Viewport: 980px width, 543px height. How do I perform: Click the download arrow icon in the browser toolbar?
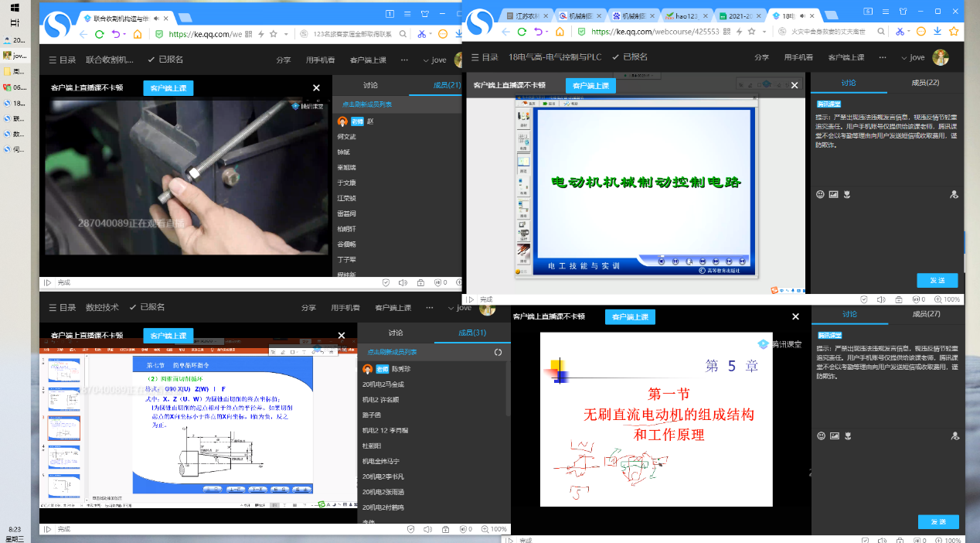(x=937, y=32)
